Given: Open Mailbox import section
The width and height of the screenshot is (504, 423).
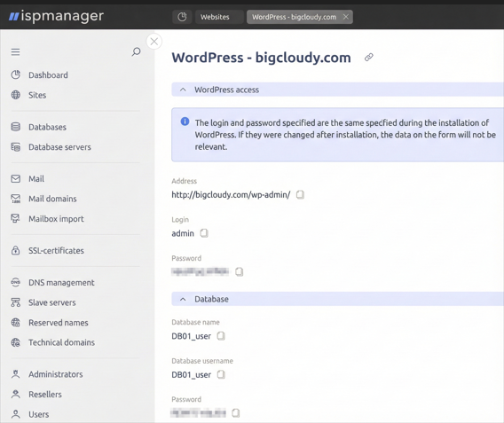Looking at the screenshot, I should point(56,219).
